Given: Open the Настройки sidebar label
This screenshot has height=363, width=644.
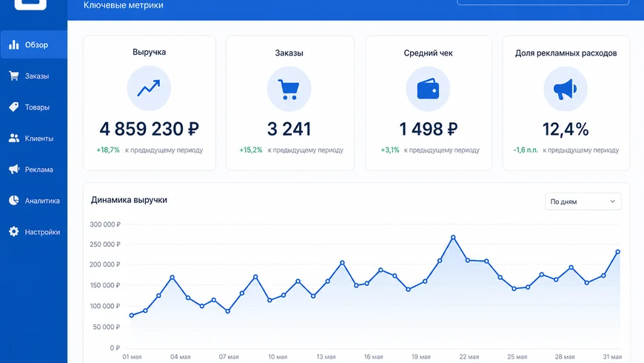Looking at the screenshot, I should tap(42, 232).
